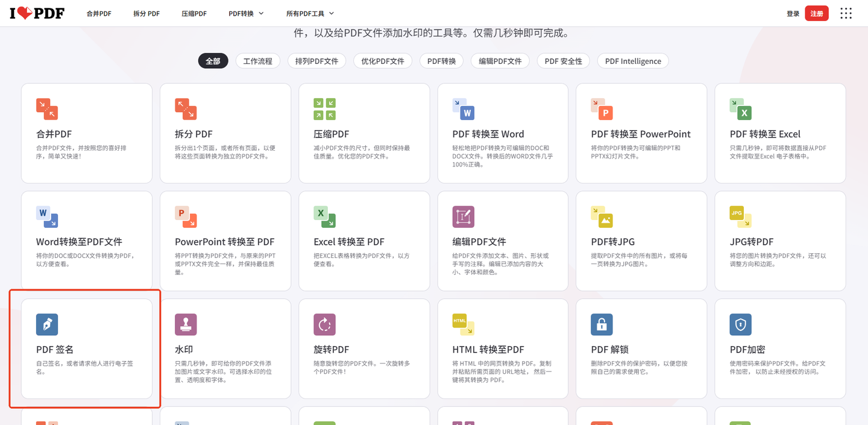The image size is (868, 425).
Task: Open the Word转换至PDF文件 card title
Action: [x=79, y=242]
